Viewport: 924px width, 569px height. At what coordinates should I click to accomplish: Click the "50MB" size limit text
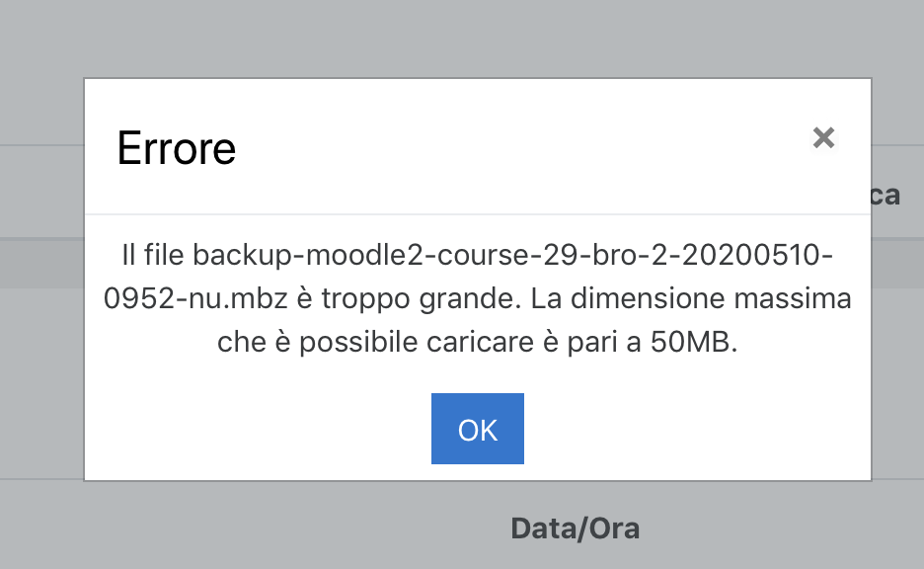[690, 341]
